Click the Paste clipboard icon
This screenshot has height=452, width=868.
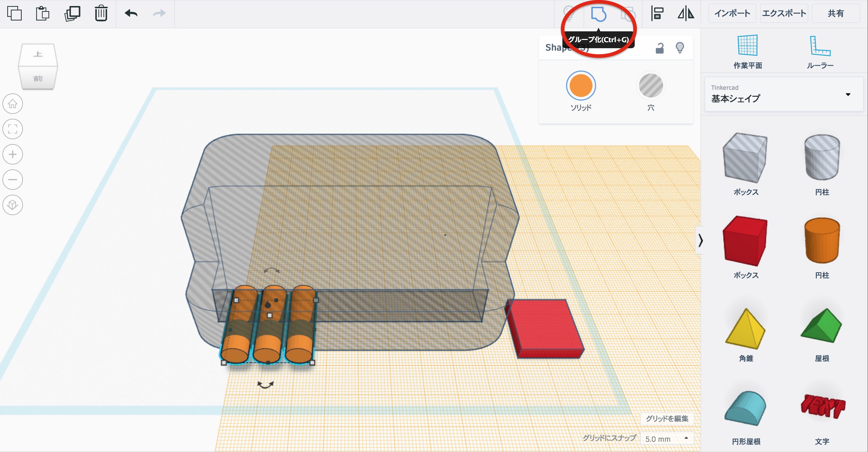point(43,14)
